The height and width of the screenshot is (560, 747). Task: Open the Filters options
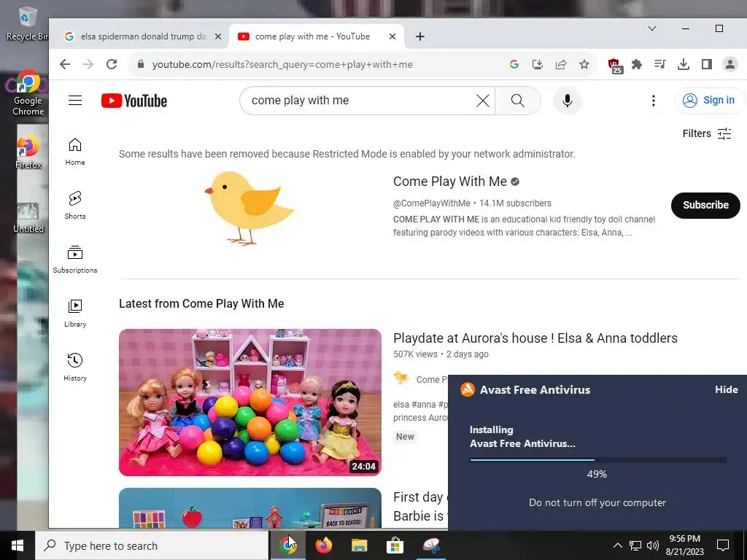[x=706, y=133]
